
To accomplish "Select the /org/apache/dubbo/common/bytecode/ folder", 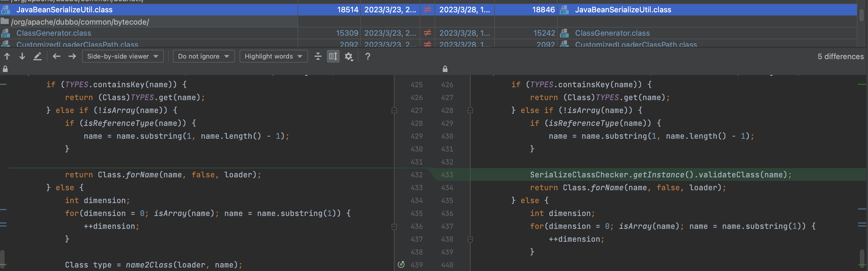I will pyautogui.click(x=80, y=22).
